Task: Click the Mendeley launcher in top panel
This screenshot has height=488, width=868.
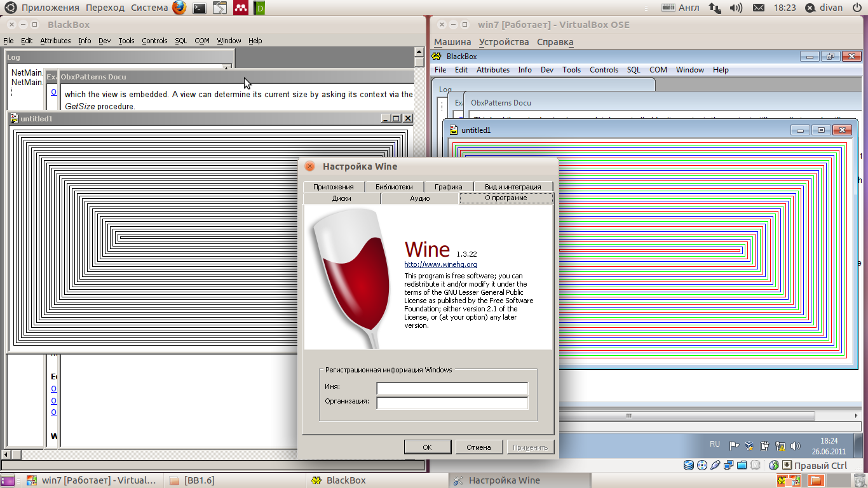Action: point(240,8)
